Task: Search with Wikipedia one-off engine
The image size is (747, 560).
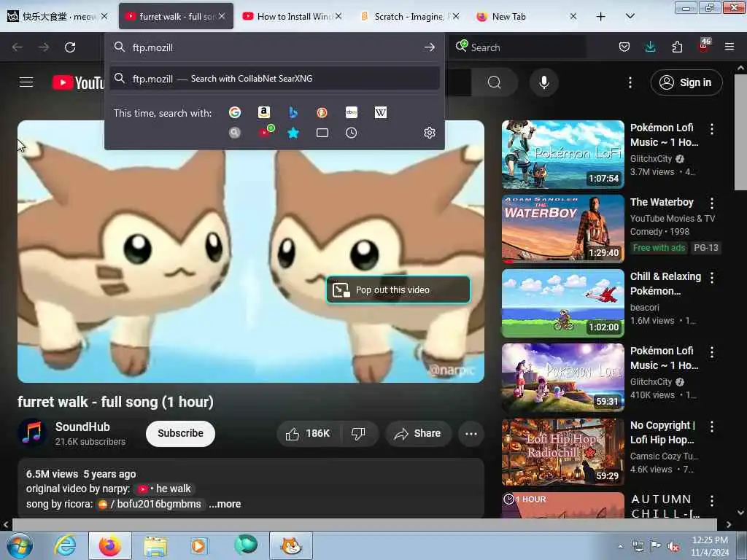Action: pos(381,112)
